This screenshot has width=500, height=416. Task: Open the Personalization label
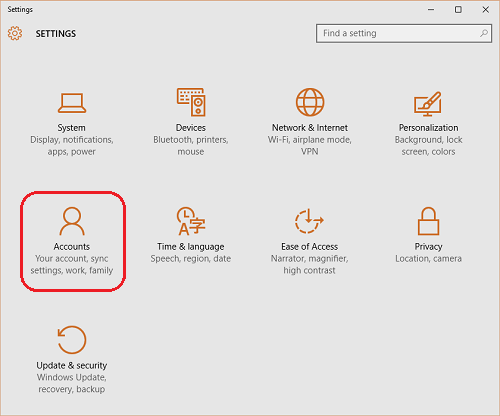tap(428, 128)
